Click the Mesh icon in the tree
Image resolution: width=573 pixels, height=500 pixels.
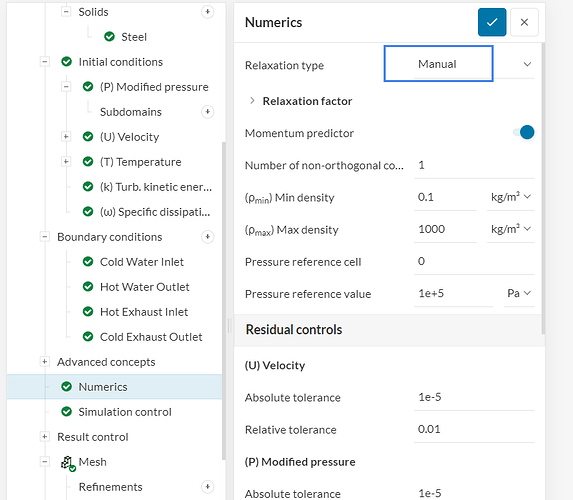click(x=68, y=463)
